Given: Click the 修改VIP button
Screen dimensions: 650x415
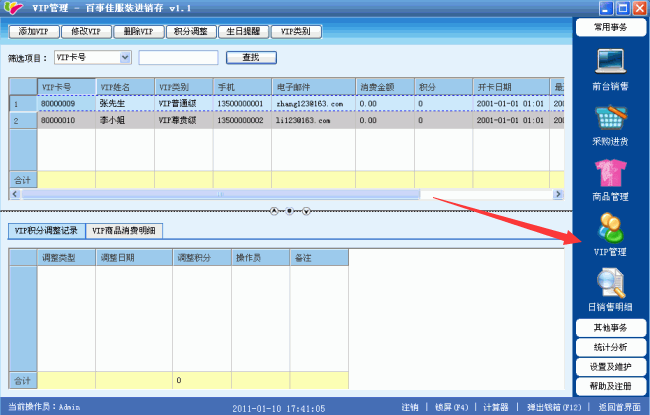Looking at the screenshot, I should 86,32.
